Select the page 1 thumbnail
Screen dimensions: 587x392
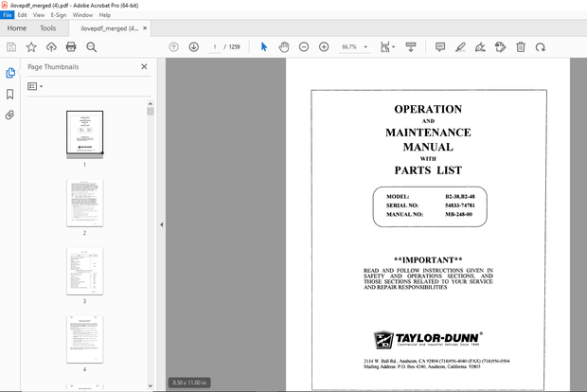84,133
